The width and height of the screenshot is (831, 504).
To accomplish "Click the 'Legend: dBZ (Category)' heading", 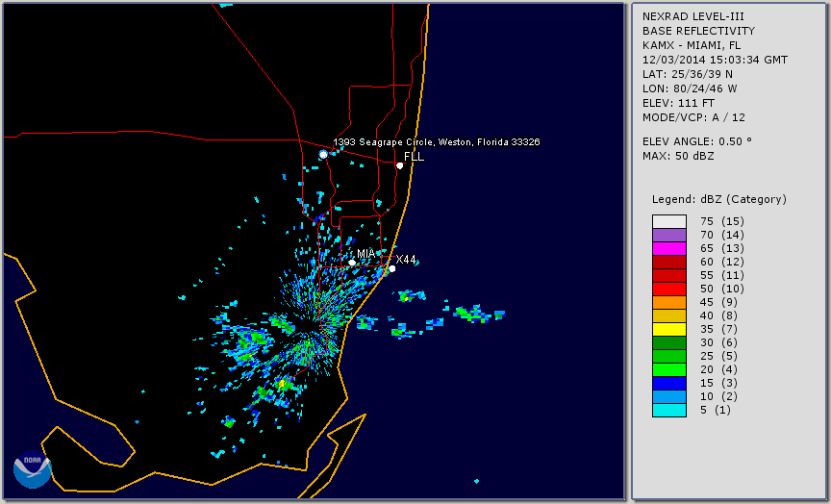I will tap(719, 199).
